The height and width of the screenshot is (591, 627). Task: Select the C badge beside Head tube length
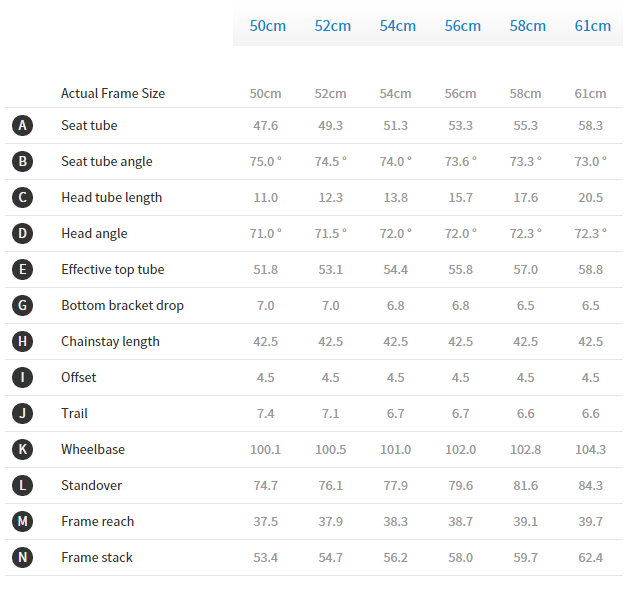[x=23, y=198]
